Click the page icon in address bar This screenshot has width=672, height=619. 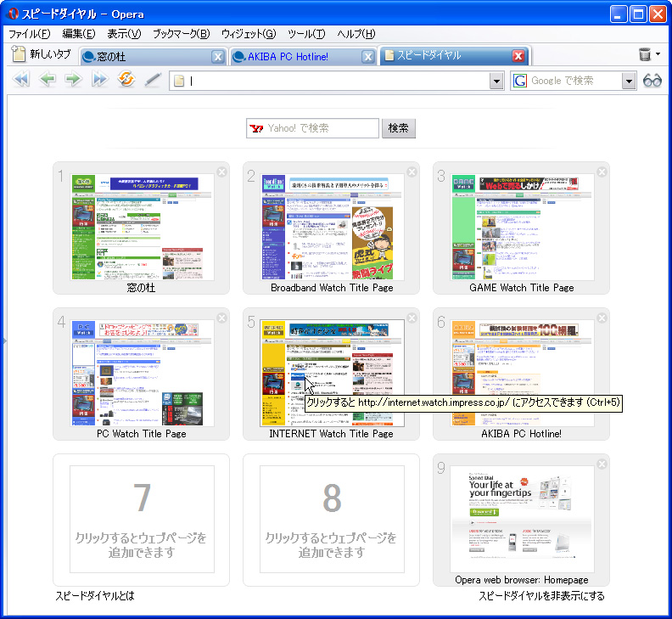(x=179, y=81)
